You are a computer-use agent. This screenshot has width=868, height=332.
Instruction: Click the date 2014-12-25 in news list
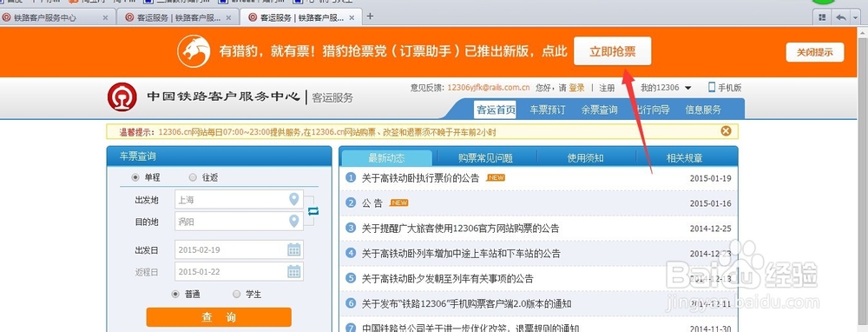pyautogui.click(x=710, y=229)
